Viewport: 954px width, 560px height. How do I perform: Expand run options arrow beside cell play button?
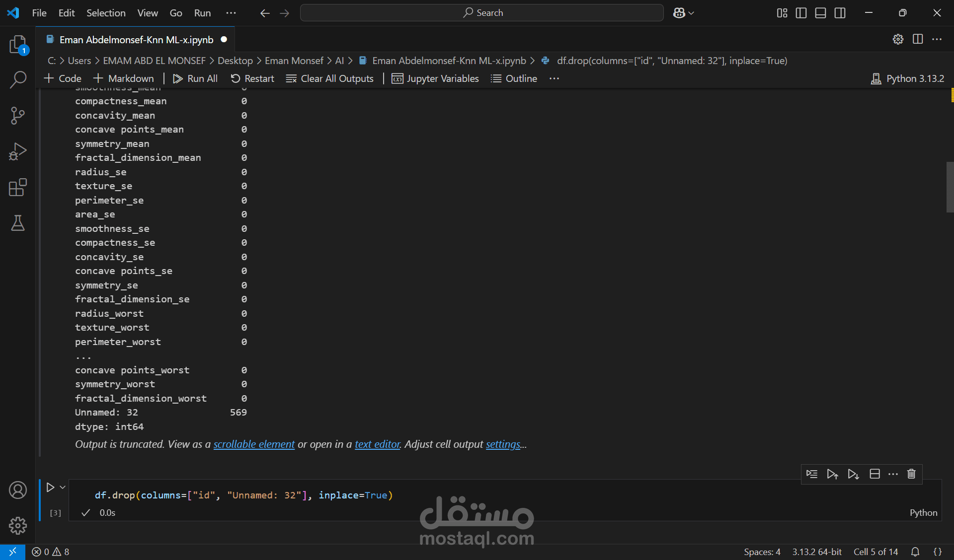pyautogui.click(x=63, y=488)
